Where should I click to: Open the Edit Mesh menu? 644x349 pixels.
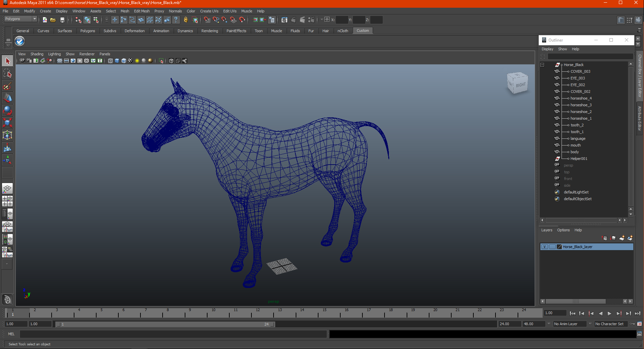pyautogui.click(x=142, y=11)
